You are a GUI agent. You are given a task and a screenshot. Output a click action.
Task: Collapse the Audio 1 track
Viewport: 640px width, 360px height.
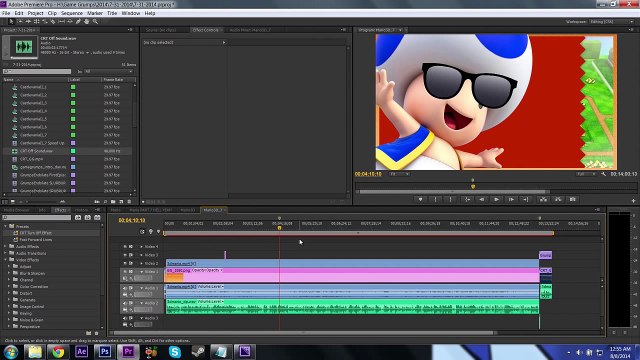pyautogui.click(x=142, y=288)
